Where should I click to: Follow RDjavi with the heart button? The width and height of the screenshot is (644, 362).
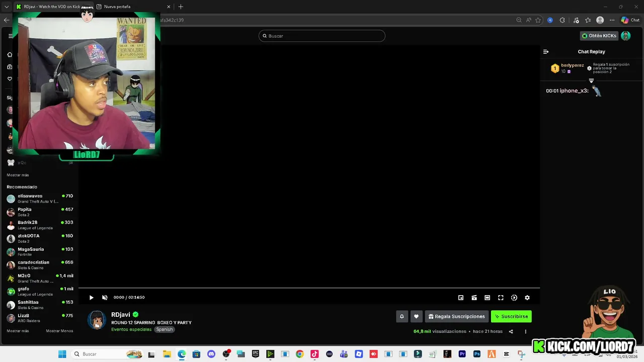click(416, 316)
